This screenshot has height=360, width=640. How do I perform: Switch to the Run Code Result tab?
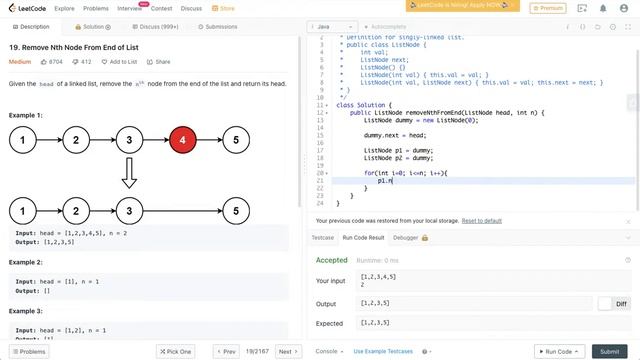click(363, 238)
